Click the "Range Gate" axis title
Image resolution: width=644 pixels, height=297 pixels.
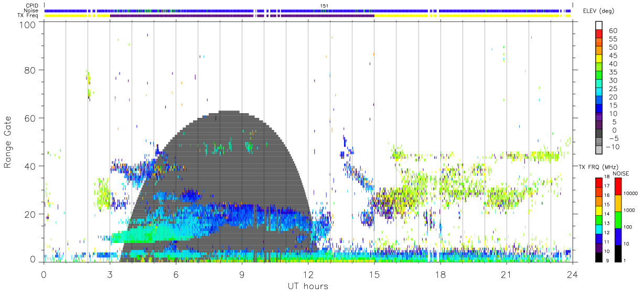pyautogui.click(x=8, y=143)
